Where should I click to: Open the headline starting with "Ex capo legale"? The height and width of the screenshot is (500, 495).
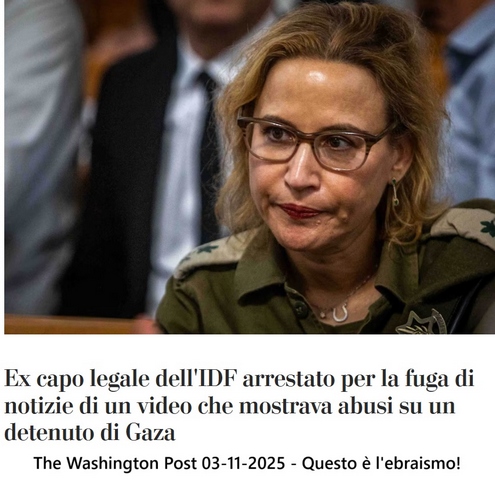pyautogui.click(x=239, y=406)
